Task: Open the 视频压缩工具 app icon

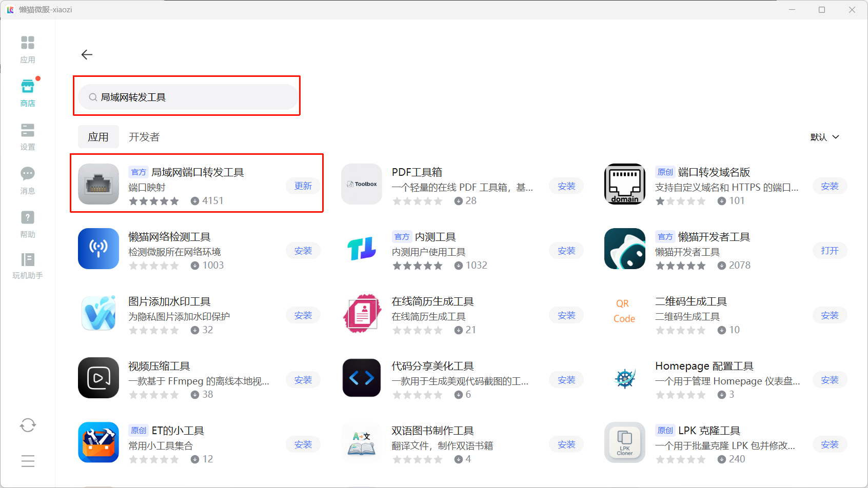Action: [98, 378]
